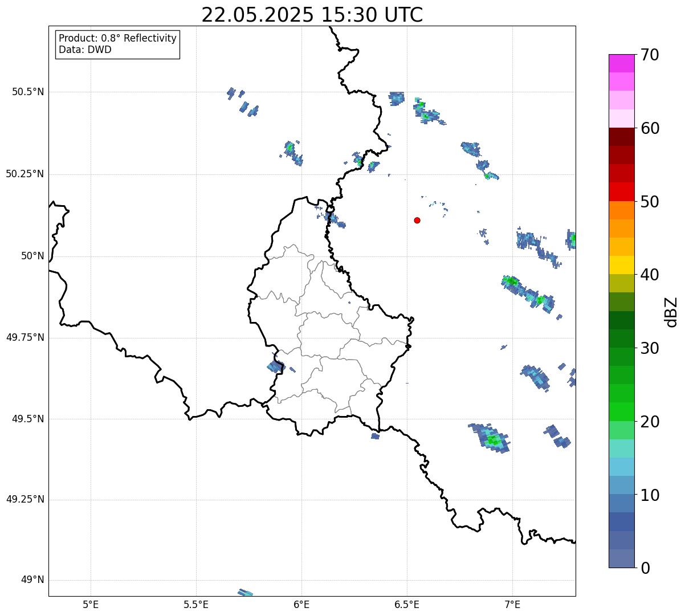The width and height of the screenshot is (685, 616).
Task: Click the "Product: 0.8° Reflectivity" legend line
Action: (x=118, y=38)
